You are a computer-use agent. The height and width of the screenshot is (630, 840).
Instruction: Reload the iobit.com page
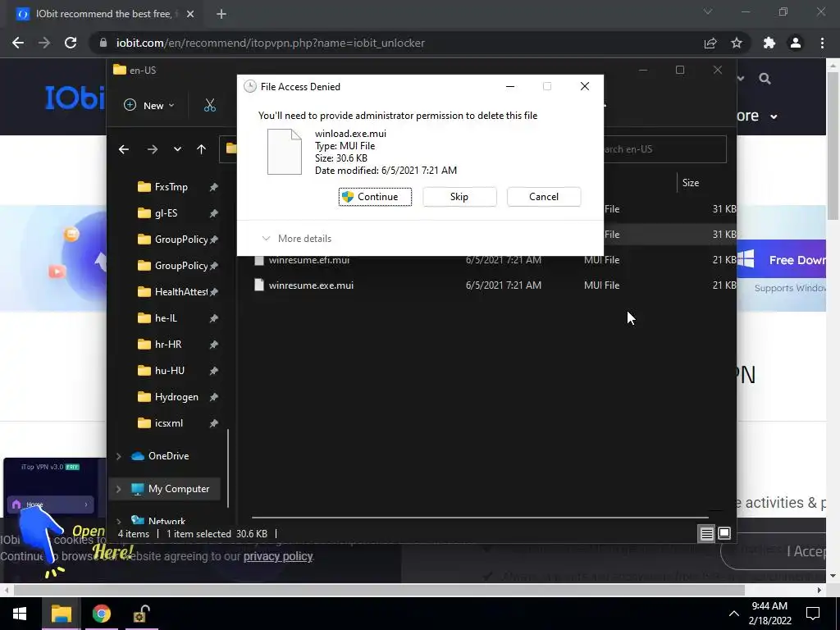(71, 43)
